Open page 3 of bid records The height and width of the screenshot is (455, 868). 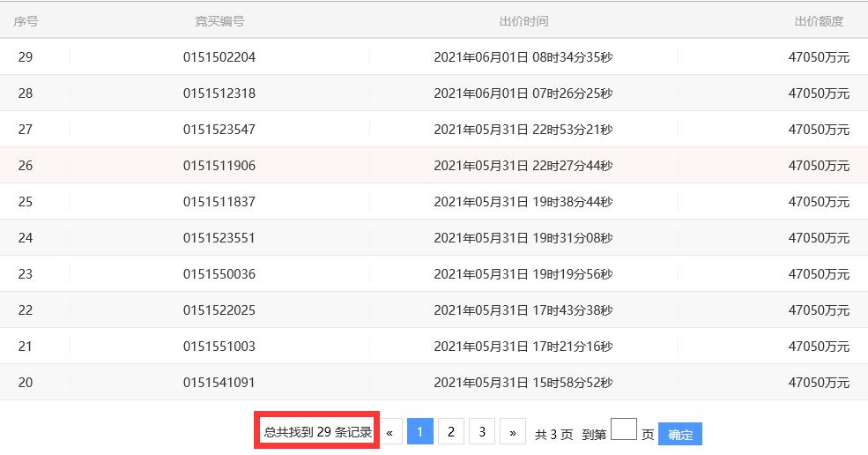[x=482, y=431]
